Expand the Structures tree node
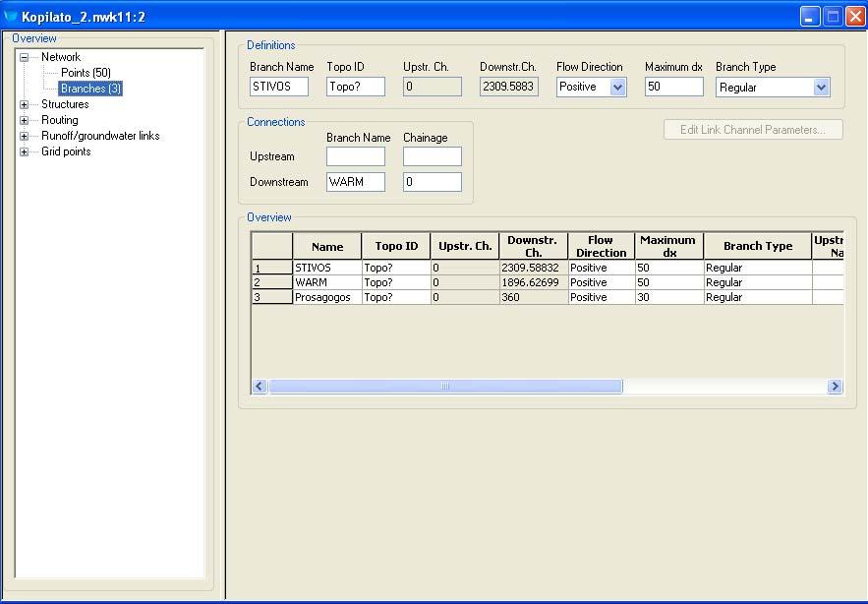Image resolution: width=868 pixels, height=604 pixels. click(x=24, y=104)
